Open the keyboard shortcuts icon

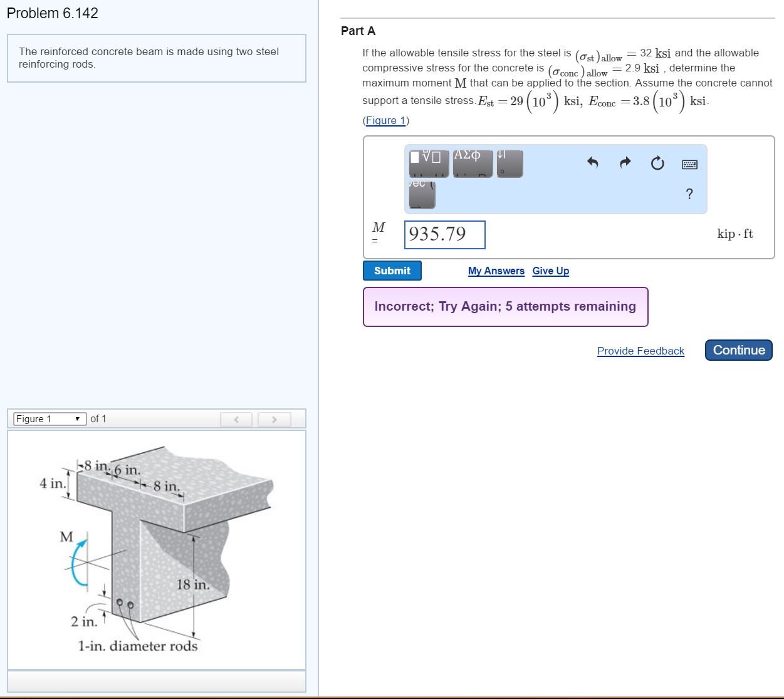click(689, 162)
